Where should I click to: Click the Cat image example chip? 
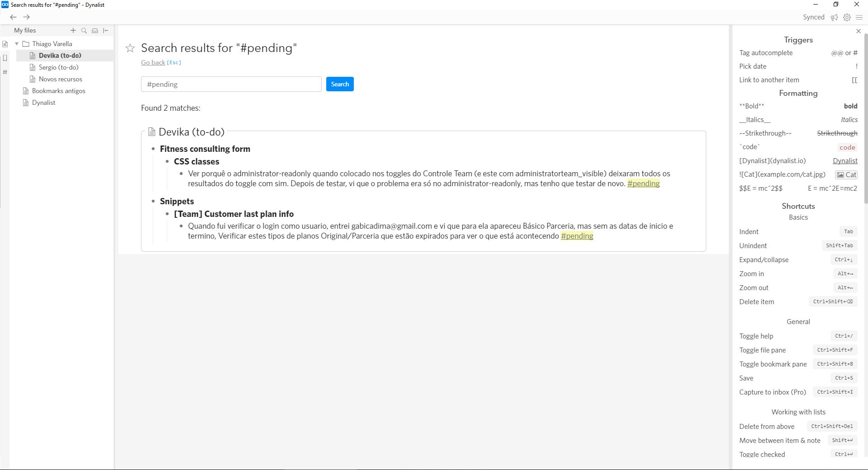pos(846,175)
